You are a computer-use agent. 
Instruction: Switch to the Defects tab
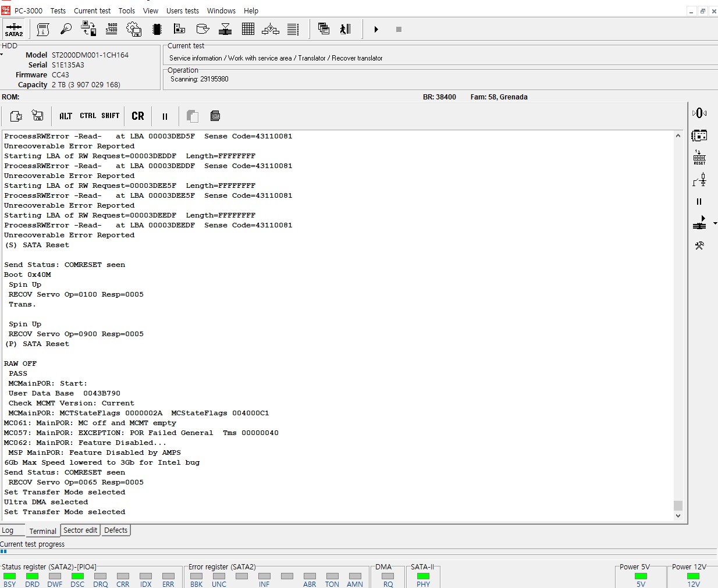[116, 530]
